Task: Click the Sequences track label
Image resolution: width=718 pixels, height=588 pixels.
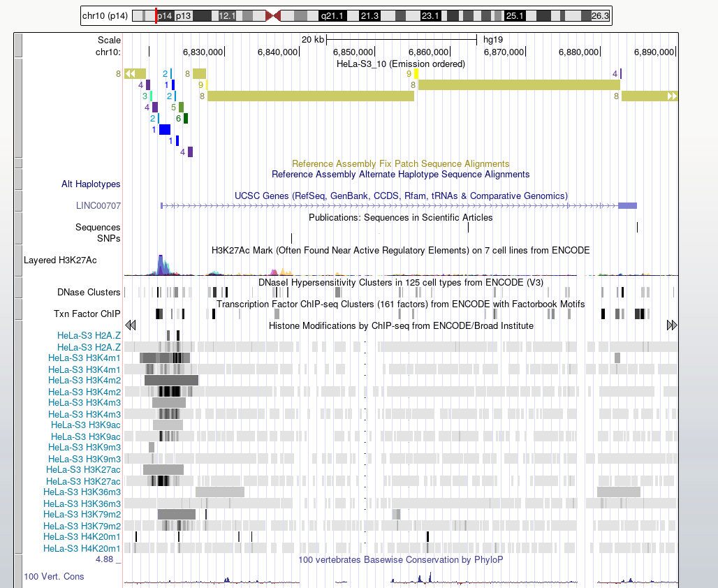Action: (98, 227)
